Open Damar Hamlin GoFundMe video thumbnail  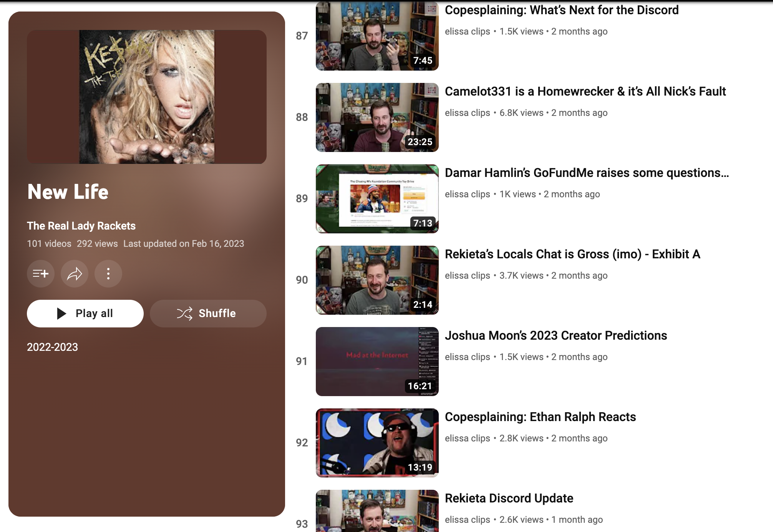point(377,199)
